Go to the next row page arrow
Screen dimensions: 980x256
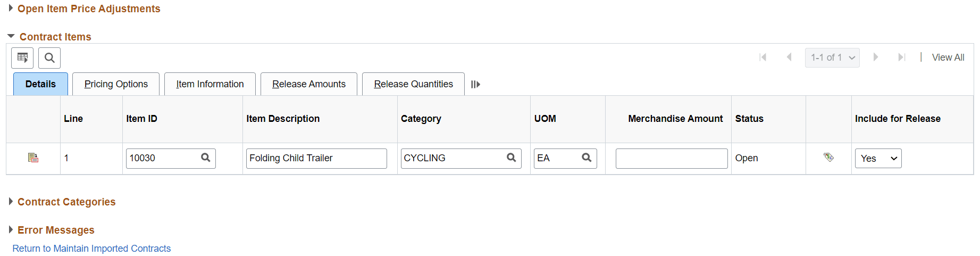click(875, 57)
